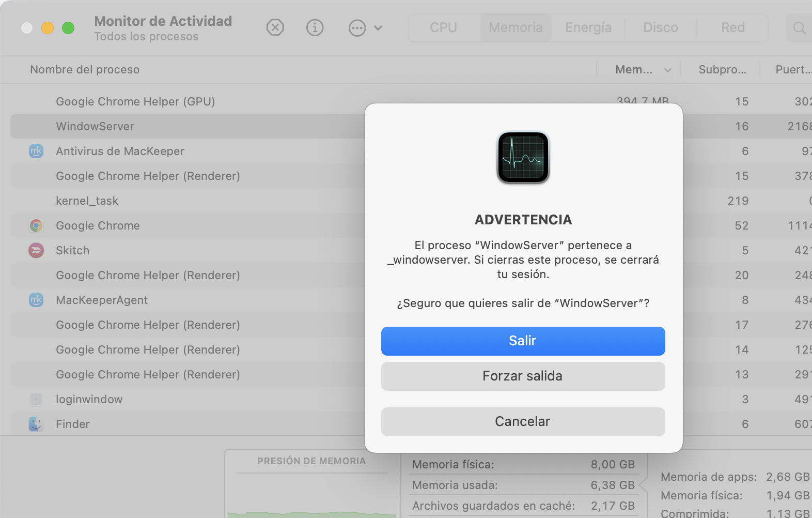
Task: Click the loginwindow icon
Action: tap(36, 399)
